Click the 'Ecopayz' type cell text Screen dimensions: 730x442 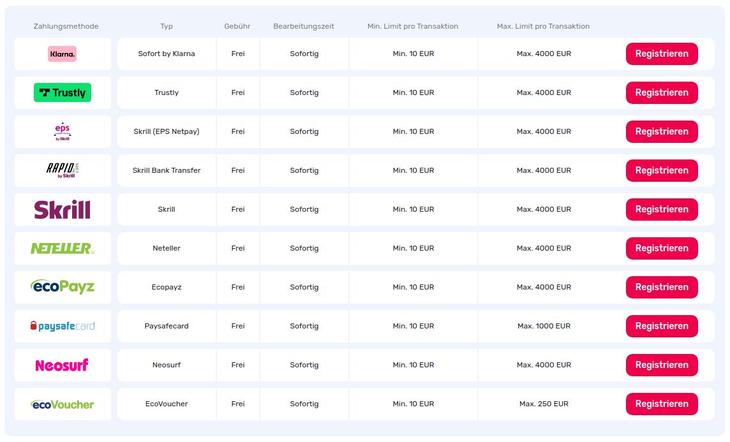167,287
